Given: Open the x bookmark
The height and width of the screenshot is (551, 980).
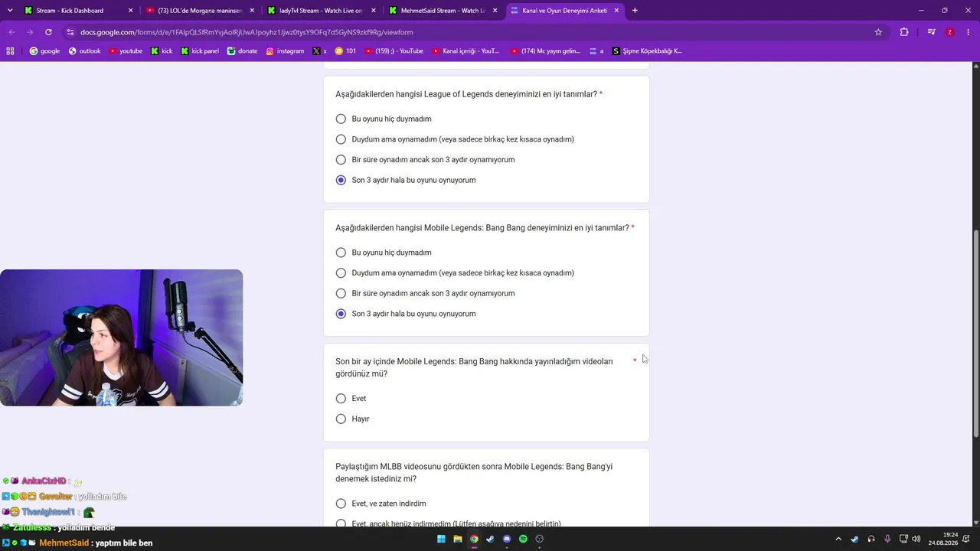Looking at the screenshot, I should pyautogui.click(x=320, y=51).
